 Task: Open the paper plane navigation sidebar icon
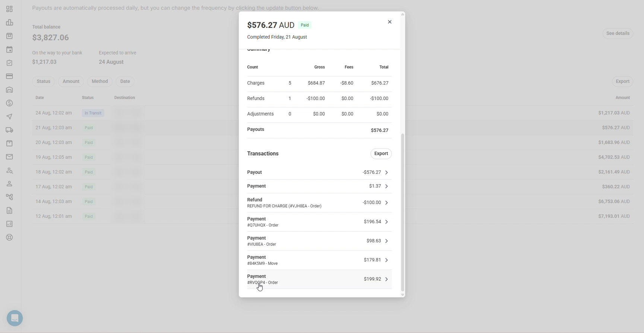point(9,117)
